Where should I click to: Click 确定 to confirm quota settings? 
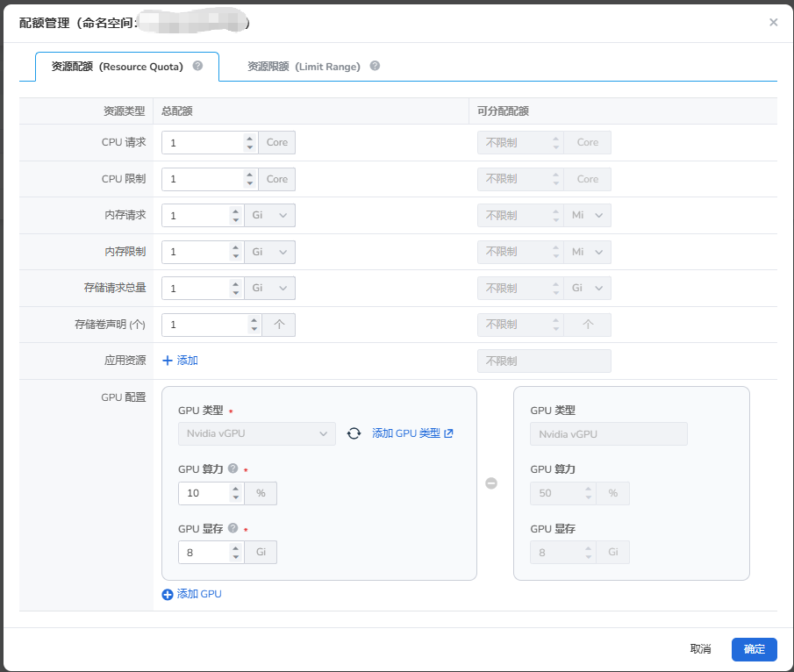(x=755, y=649)
